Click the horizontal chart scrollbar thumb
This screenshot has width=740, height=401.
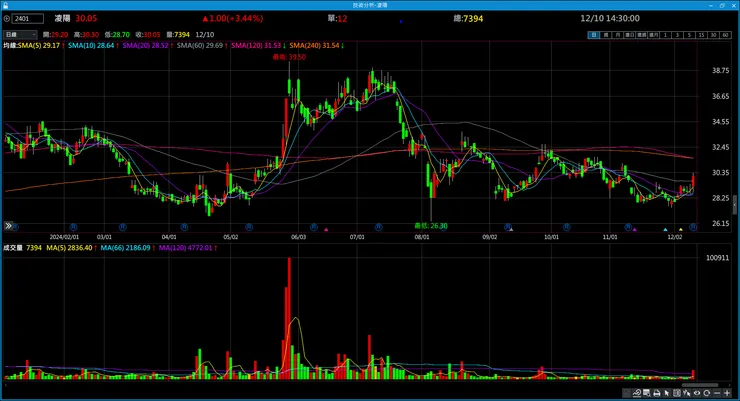[x=700, y=385]
